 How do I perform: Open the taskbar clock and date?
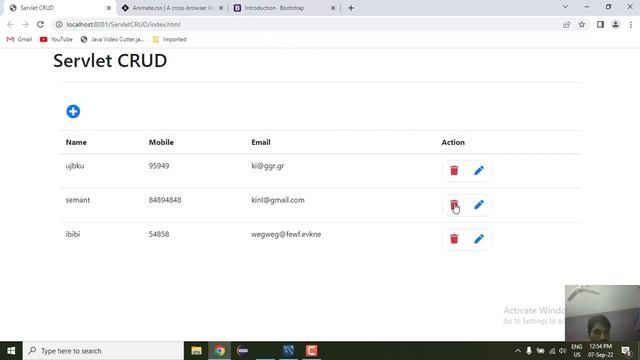(600, 351)
